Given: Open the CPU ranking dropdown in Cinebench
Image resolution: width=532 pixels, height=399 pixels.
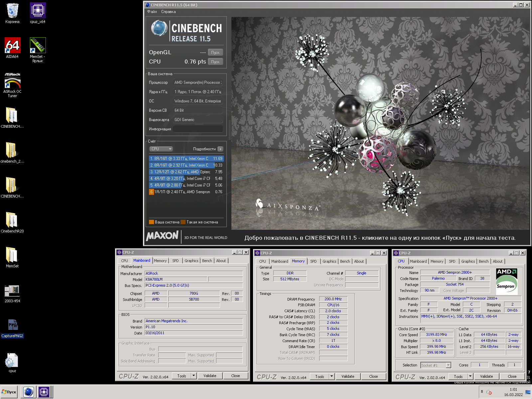Looking at the screenshot, I should (x=161, y=149).
